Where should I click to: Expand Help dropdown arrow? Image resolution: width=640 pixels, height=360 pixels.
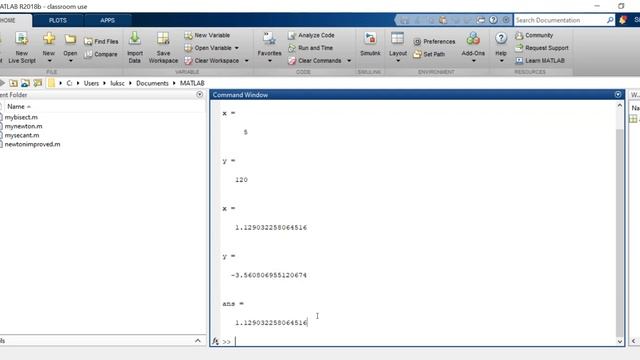(x=501, y=61)
